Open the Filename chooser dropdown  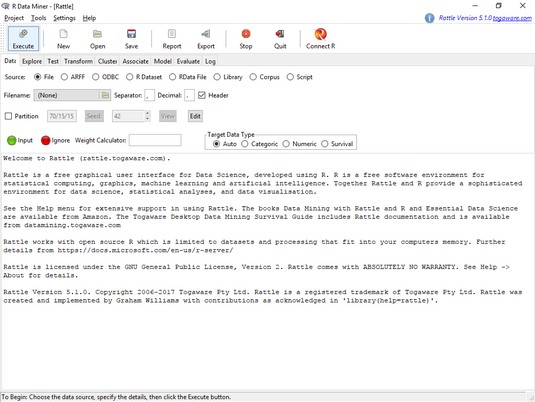point(72,95)
